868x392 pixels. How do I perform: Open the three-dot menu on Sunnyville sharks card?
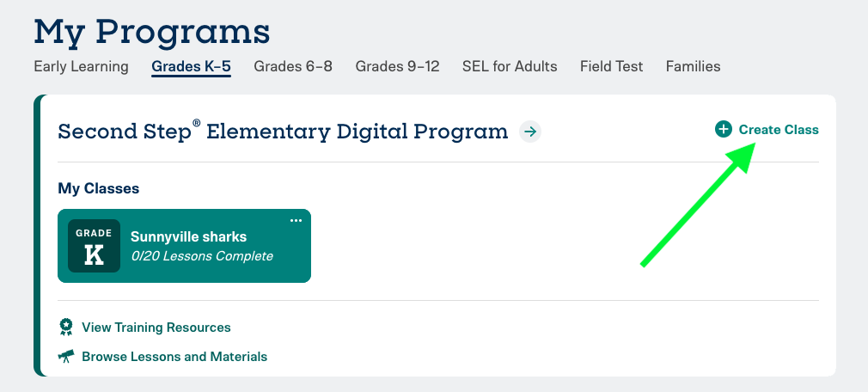click(x=296, y=220)
